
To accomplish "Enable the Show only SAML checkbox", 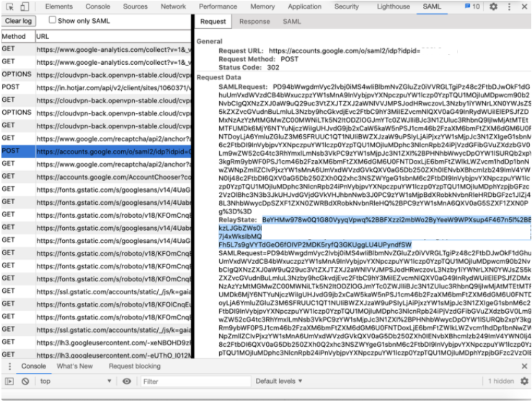I will [x=52, y=19].
